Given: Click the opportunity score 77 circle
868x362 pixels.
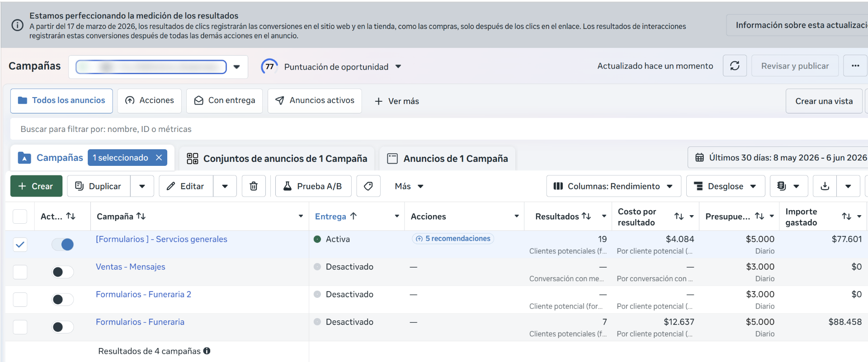Looking at the screenshot, I should click(269, 67).
